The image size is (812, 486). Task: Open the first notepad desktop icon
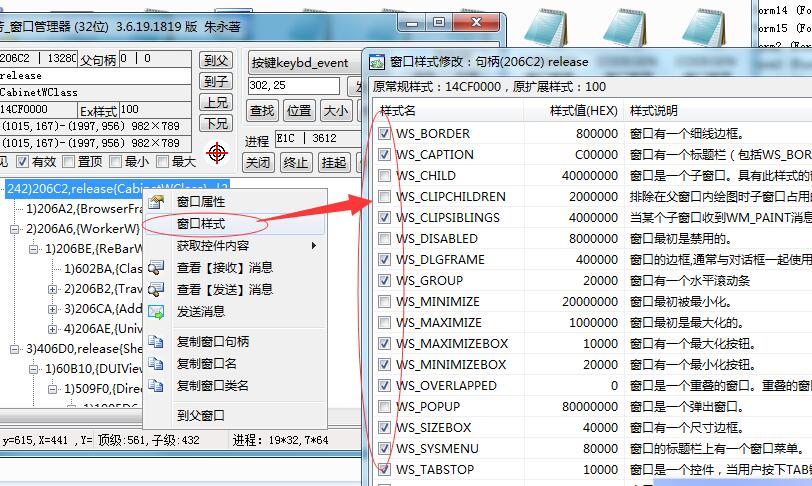pos(546,26)
